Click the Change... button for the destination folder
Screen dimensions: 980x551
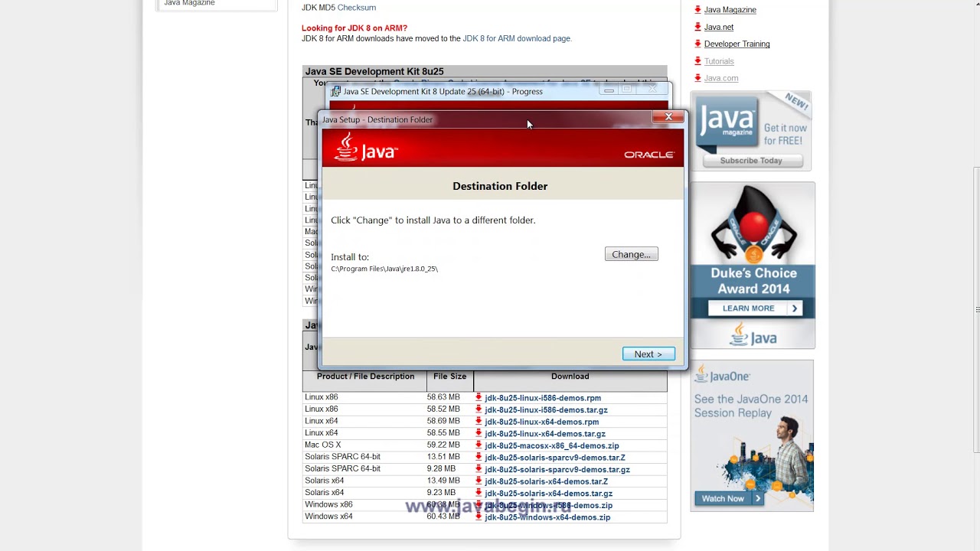[x=632, y=254]
